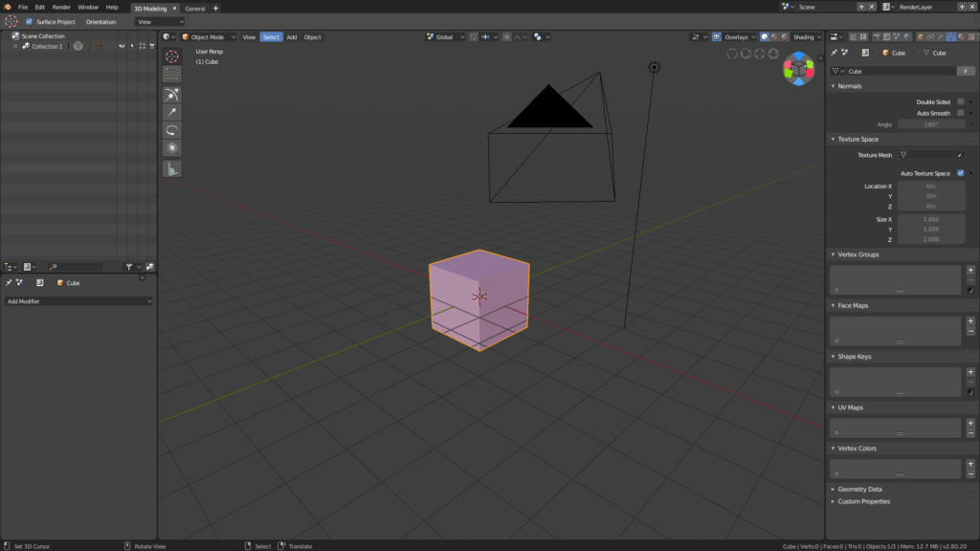Click the Cube mesh name field

click(898, 71)
